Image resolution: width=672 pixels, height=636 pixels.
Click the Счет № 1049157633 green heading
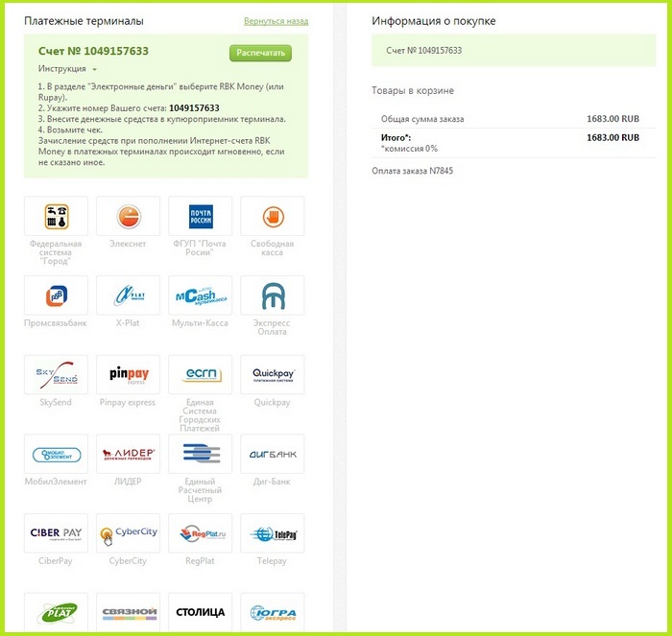click(x=93, y=51)
